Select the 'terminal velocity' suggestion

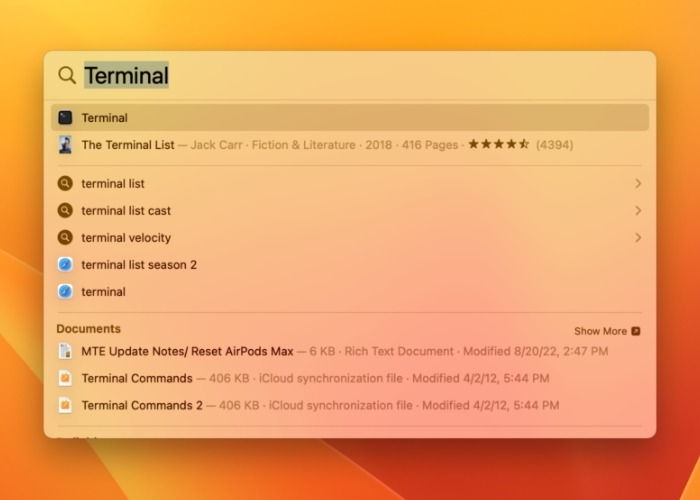click(x=350, y=238)
